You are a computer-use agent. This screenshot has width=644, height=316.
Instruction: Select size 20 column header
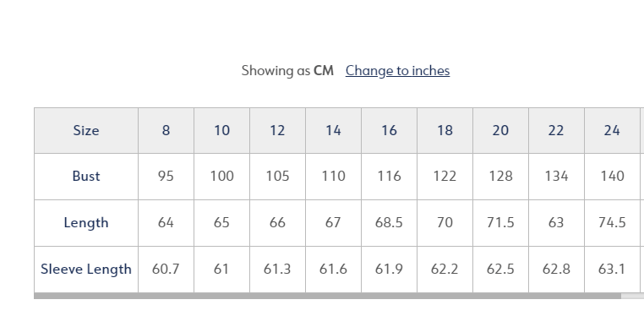coord(501,130)
